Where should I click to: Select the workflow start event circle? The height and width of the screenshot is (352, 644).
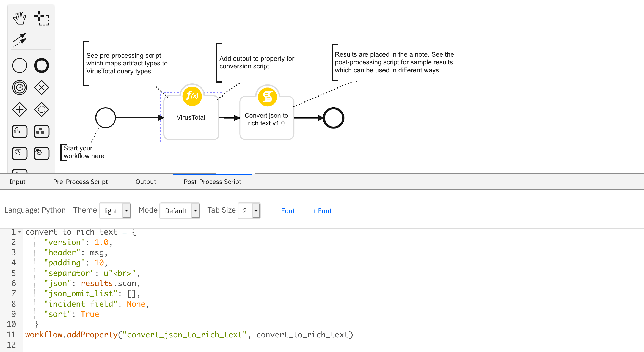pos(105,118)
